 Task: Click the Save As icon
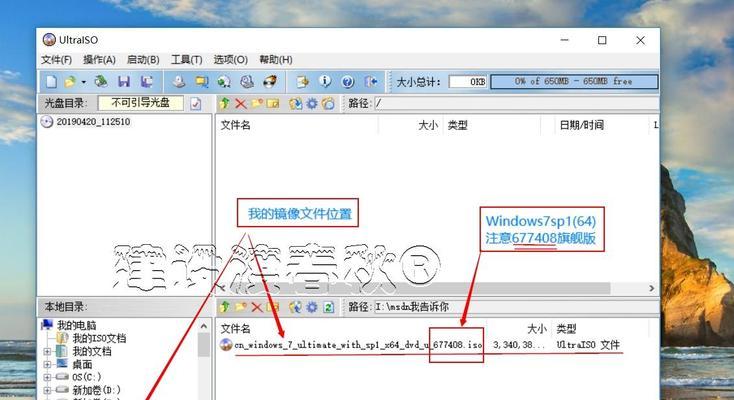(x=147, y=82)
